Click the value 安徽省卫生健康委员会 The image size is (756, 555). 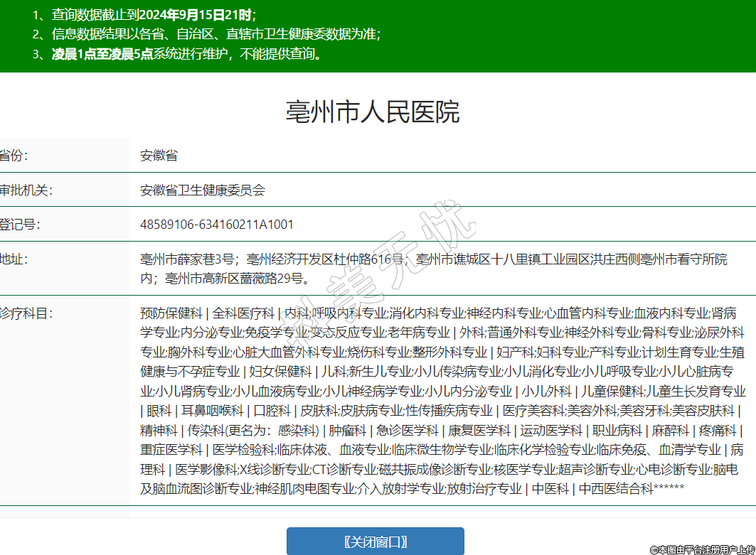pos(203,190)
